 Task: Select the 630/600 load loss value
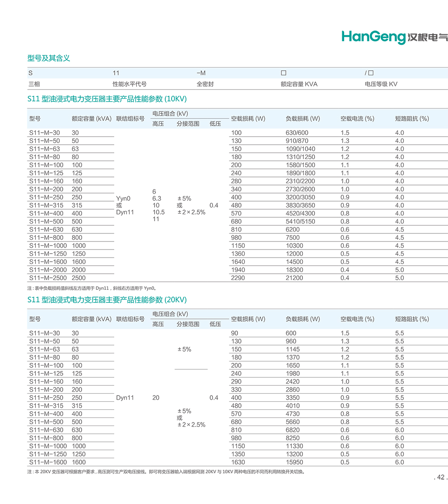click(x=297, y=133)
